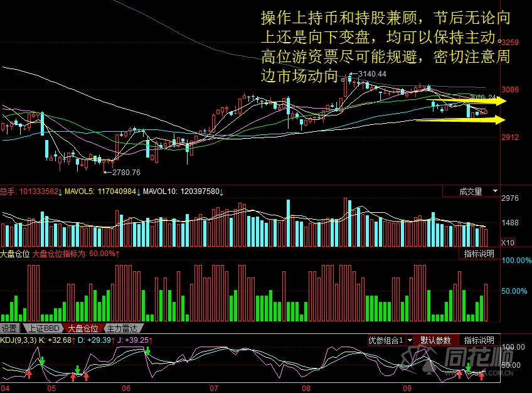The height and width of the screenshot is (393, 532).
Task: Click the 2780.76 low price marker
Action: (x=125, y=172)
